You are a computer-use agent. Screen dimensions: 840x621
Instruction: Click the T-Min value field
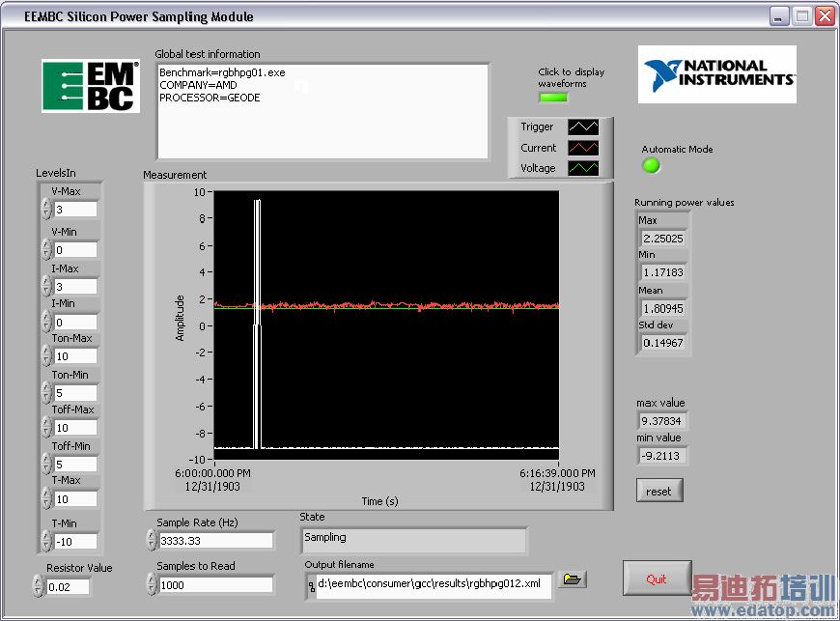pyautogui.click(x=75, y=542)
